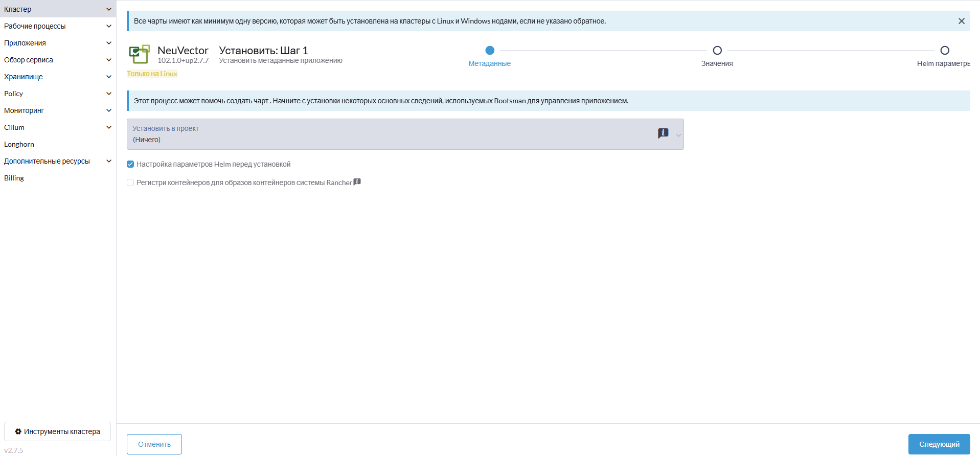Open Longhorn from the sidebar

[19, 144]
